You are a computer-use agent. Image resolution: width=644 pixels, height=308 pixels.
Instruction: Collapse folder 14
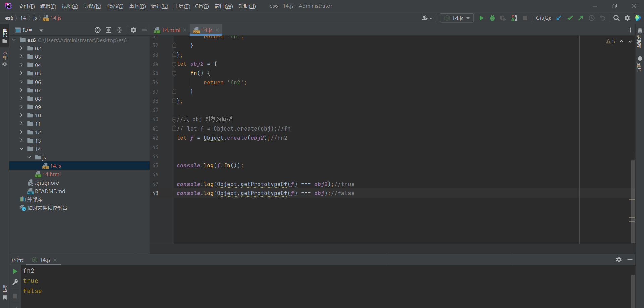click(x=21, y=149)
